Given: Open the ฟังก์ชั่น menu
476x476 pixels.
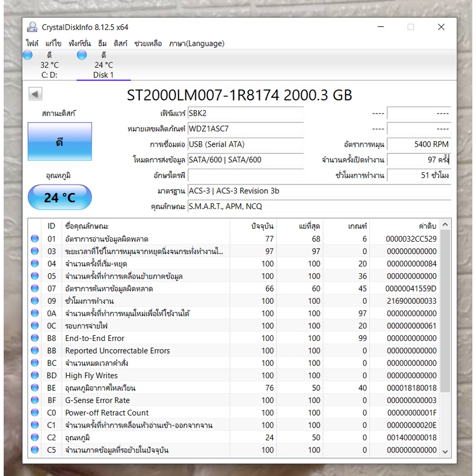Looking at the screenshot, I should point(79,44).
